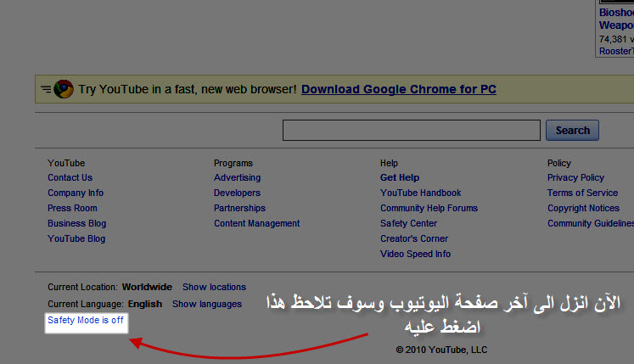Image resolution: width=634 pixels, height=364 pixels.
Task: Open the Content Management link
Action: click(257, 223)
